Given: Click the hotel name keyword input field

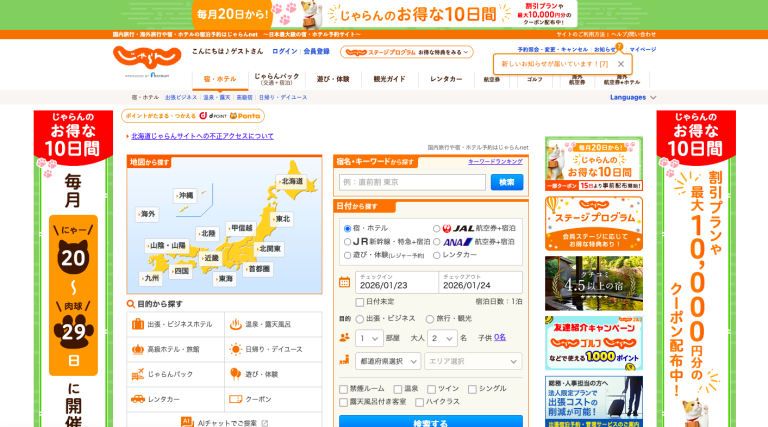Looking at the screenshot, I should [x=412, y=182].
